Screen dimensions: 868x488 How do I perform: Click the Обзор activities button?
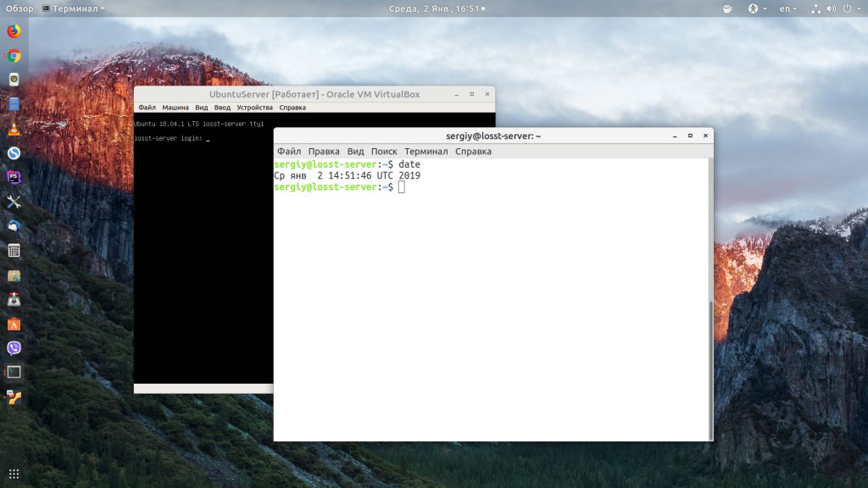(x=19, y=8)
